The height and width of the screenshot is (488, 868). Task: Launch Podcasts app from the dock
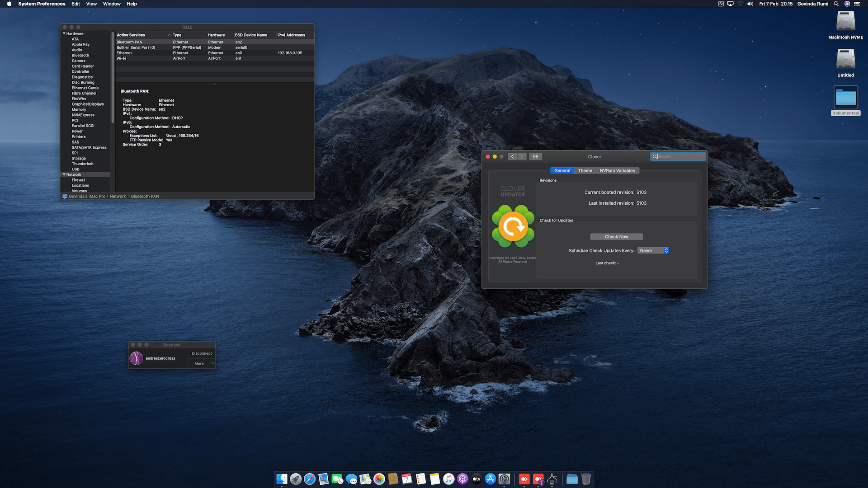click(x=462, y=479)
